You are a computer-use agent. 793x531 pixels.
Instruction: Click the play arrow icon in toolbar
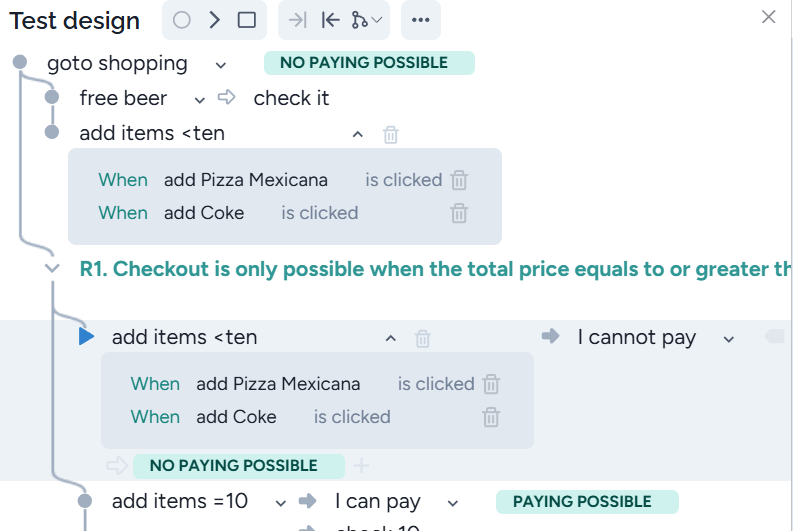(x=214, y=20)
